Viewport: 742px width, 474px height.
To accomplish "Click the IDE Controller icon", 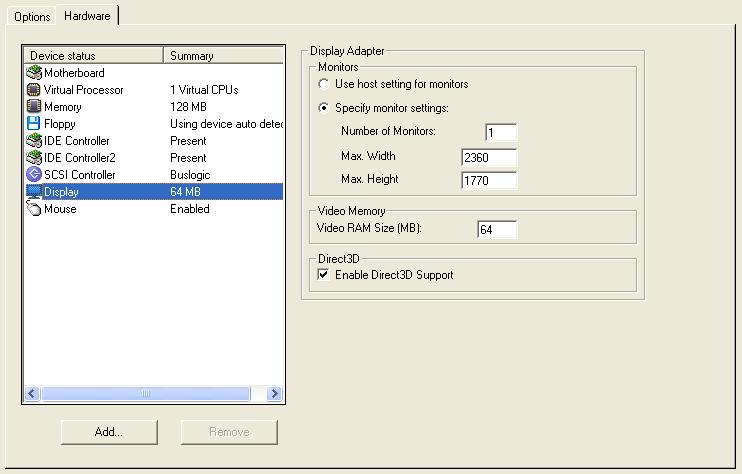I will 34,141.
